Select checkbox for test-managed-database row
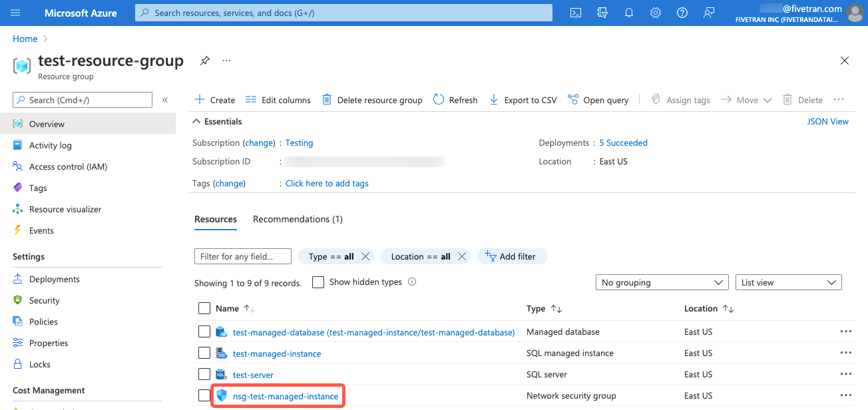The height and width of the screenshot is (410, 868). point(204,331)
